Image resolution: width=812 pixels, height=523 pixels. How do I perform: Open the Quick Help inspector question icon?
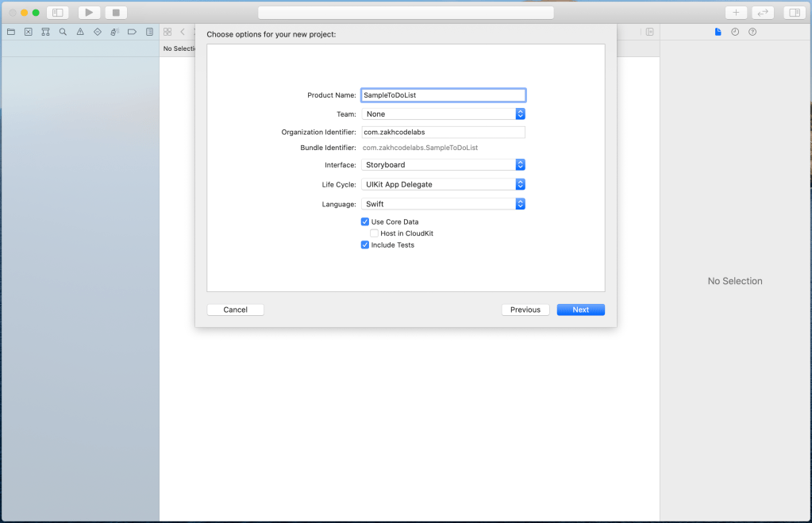pyautogui.click(x=752, y=32)
